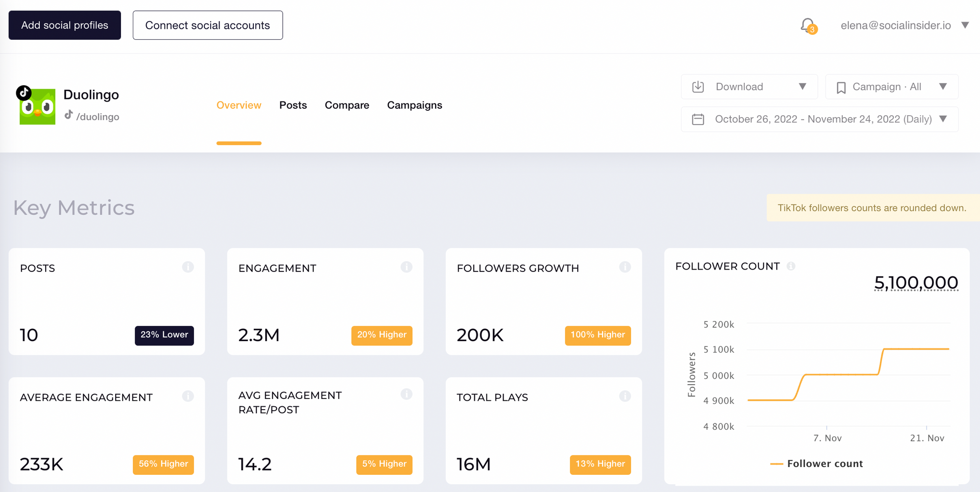Image resolution: width=980 pixels, height=492 pixels.
Task: Switch to the Overview tab
Action: coord(239,105)
